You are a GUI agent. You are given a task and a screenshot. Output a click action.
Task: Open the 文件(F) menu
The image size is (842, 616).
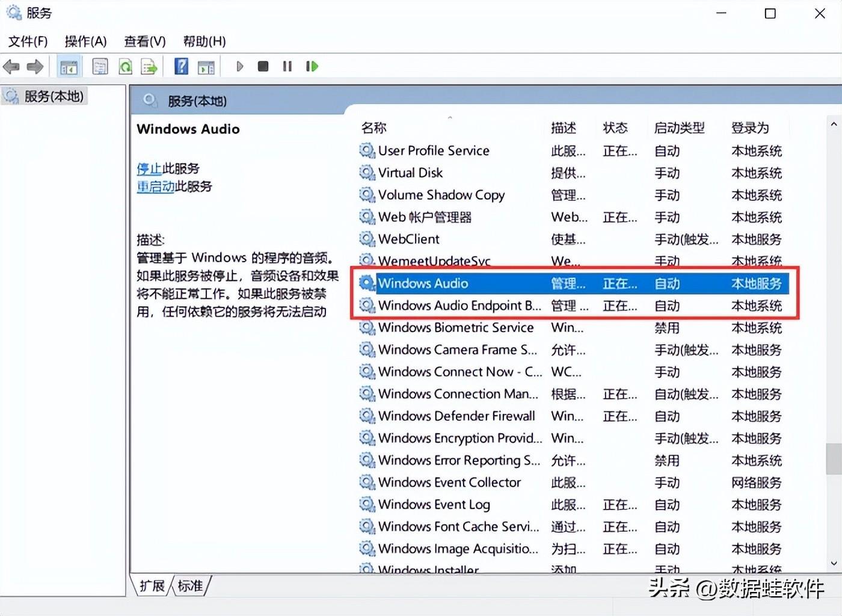pyautogui.click(x=28, y=42)
